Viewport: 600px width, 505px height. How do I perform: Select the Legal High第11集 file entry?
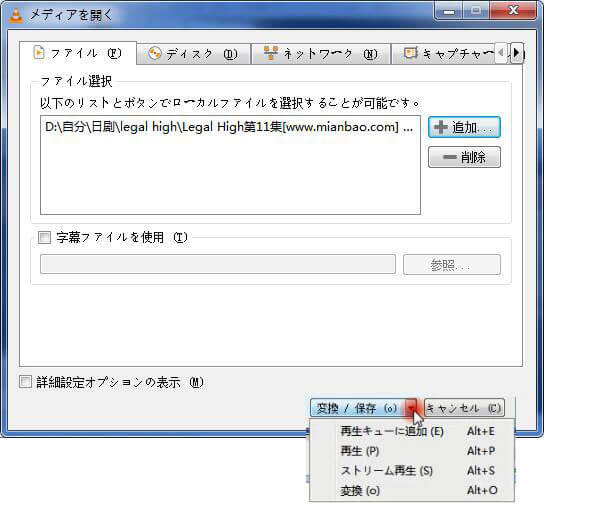230,127
